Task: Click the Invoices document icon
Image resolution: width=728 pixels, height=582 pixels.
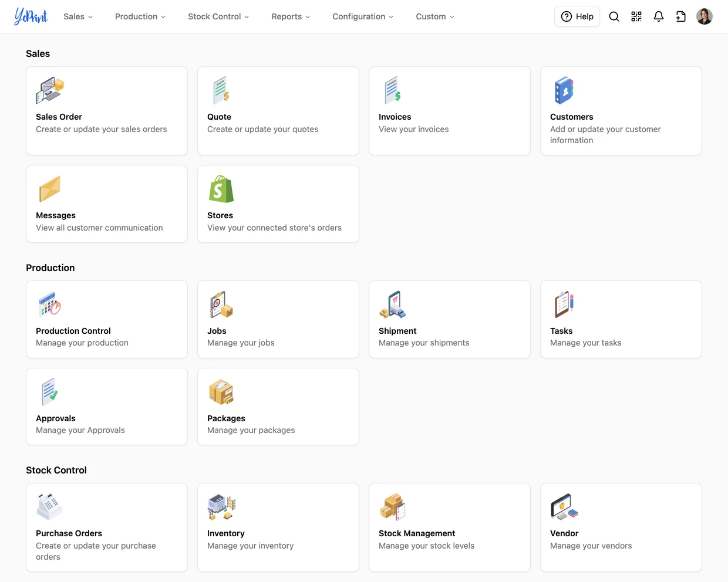Action: coord(393,90)
